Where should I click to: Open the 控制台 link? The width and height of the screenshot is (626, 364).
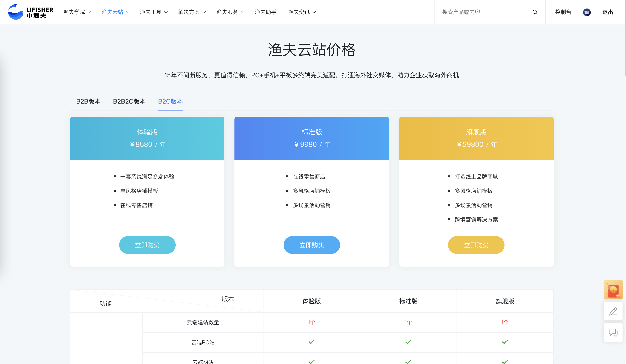(x=563, y=12)
